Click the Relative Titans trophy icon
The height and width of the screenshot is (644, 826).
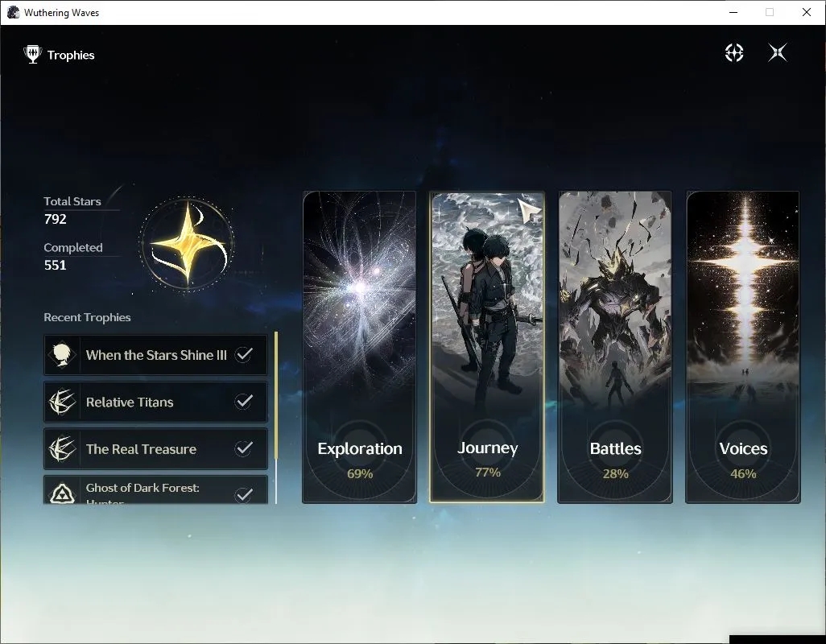(62, 402)
